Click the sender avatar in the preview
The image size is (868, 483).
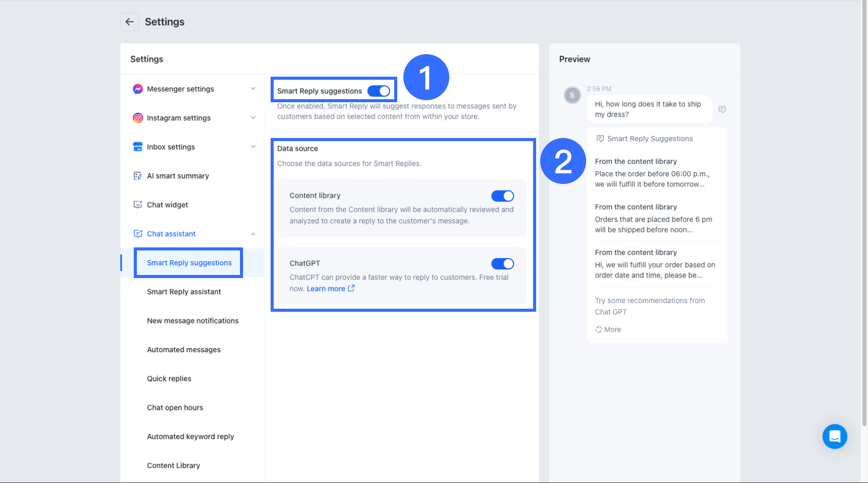point(572,95)
